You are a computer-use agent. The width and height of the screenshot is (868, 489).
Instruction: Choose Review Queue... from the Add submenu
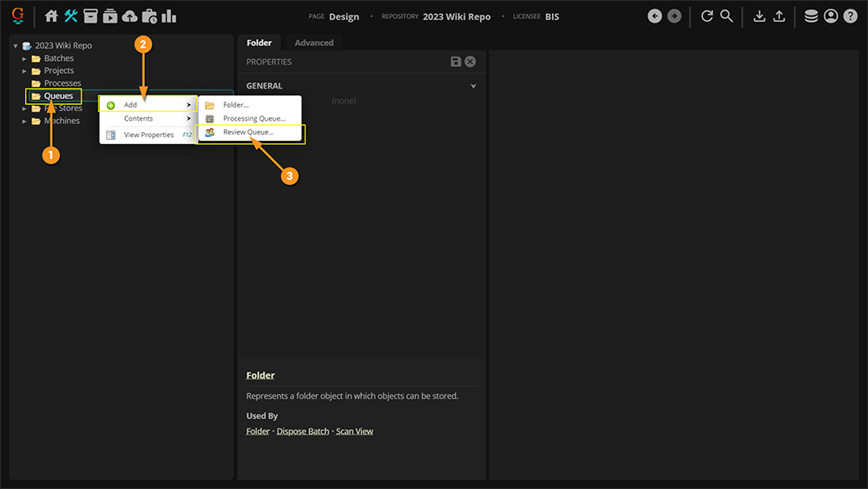coord(248,132)
